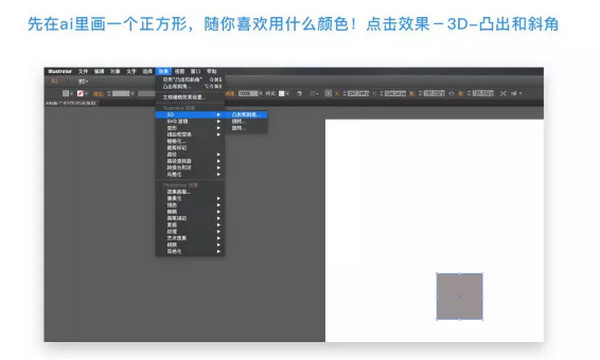The image size is (600, 360).
Task: Click the align options icon
Action: click(x=313, y=93)
